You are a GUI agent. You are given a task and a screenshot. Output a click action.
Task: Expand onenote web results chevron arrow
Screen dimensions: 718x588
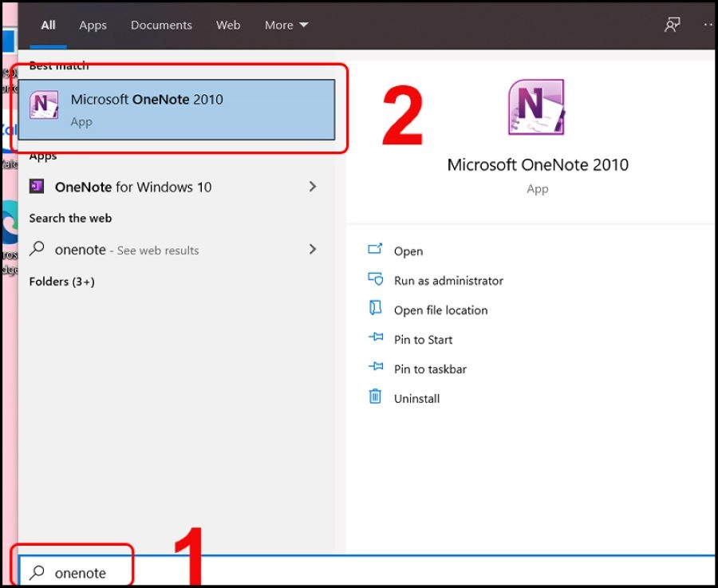[x=312, y=250]
